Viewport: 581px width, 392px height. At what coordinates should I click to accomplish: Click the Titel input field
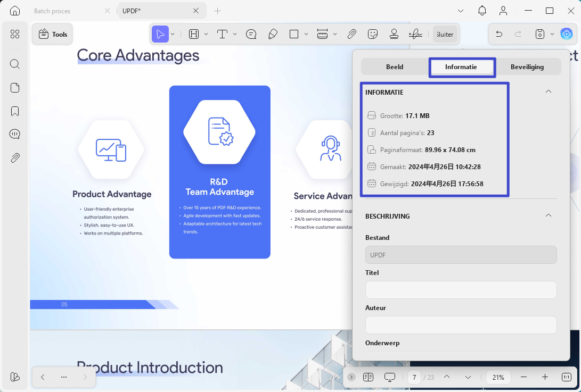tap(461, 290)
